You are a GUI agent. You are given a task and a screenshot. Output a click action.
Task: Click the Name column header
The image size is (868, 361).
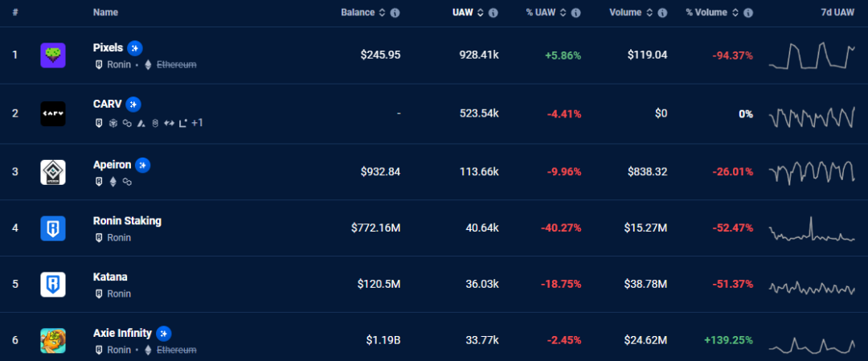pyautogui.click(x=105, y=12)
